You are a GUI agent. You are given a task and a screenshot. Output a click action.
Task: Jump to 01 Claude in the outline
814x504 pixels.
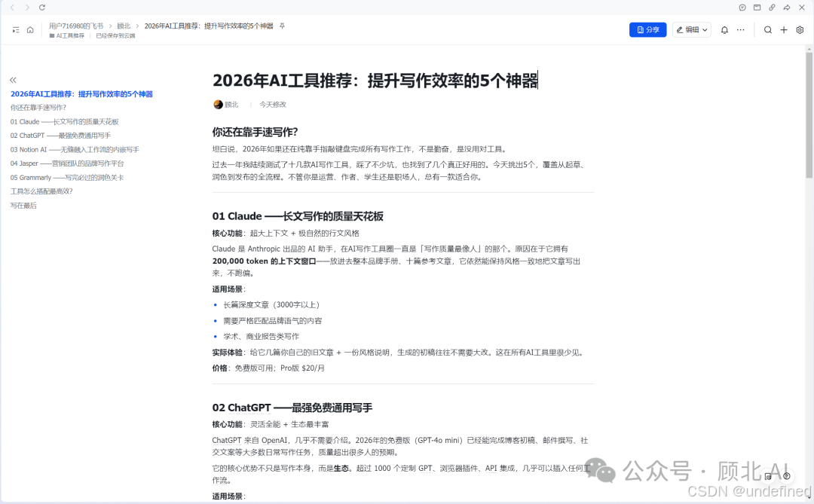coord(64,121)
